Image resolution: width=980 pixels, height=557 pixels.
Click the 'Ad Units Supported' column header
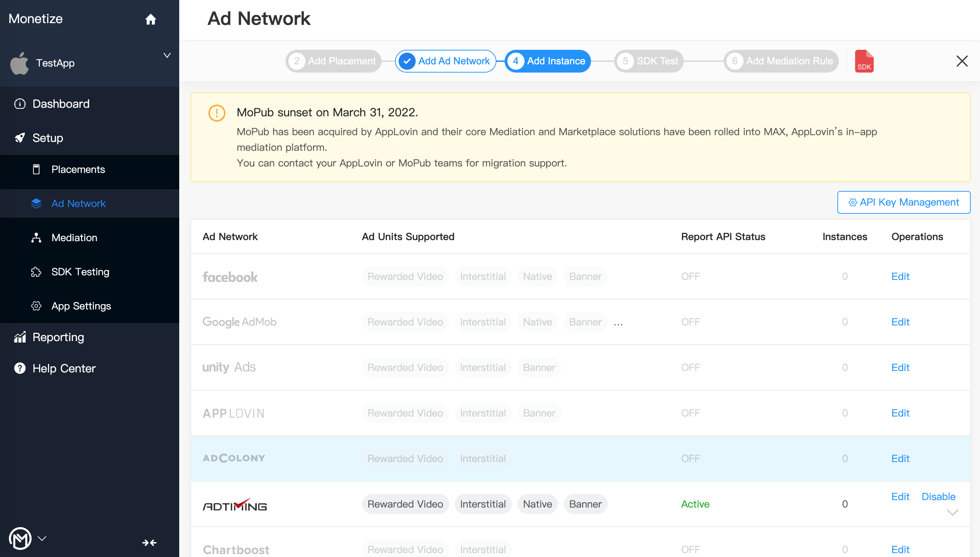(x=408, y=237)
